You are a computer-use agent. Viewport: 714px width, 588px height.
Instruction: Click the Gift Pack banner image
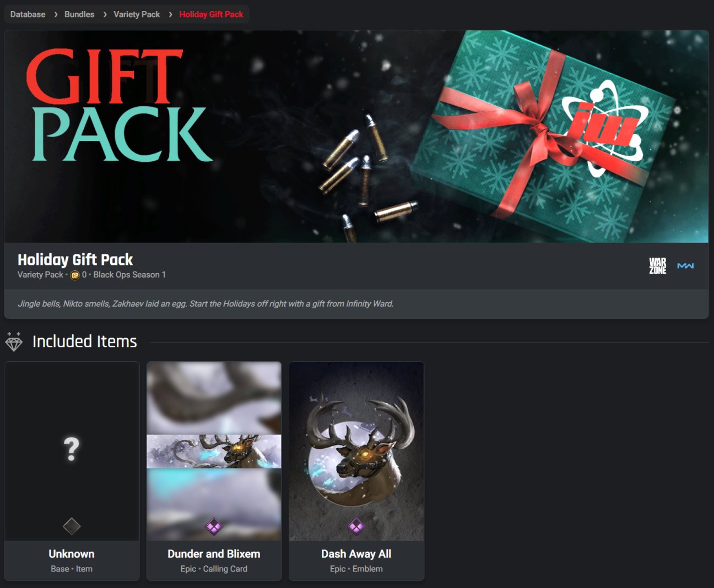click(x=356, y=137)
